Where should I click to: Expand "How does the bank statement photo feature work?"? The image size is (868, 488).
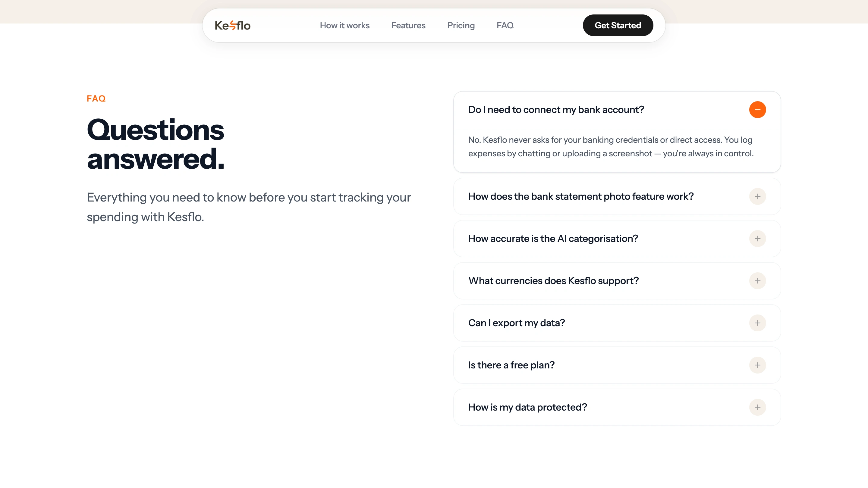580,196
